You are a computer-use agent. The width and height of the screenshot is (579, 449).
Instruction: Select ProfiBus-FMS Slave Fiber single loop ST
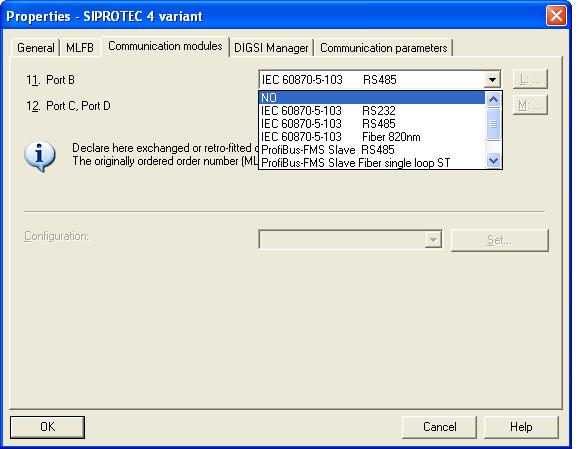tap(372, 162)
